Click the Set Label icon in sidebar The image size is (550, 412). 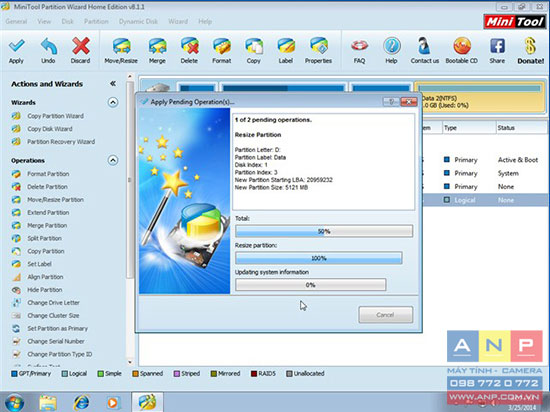[x=16, y=264]
